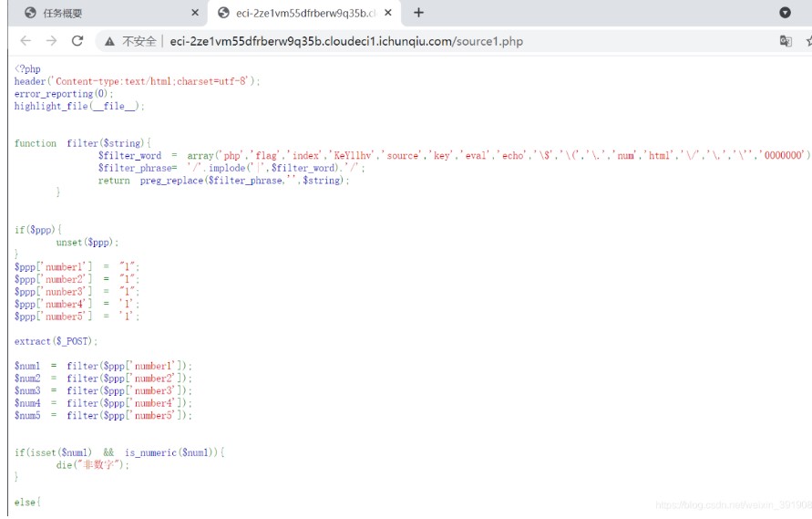Screen dimensions: 812x519
Task: Click the globe favicon on the active tab
Action: coord(223,13)
